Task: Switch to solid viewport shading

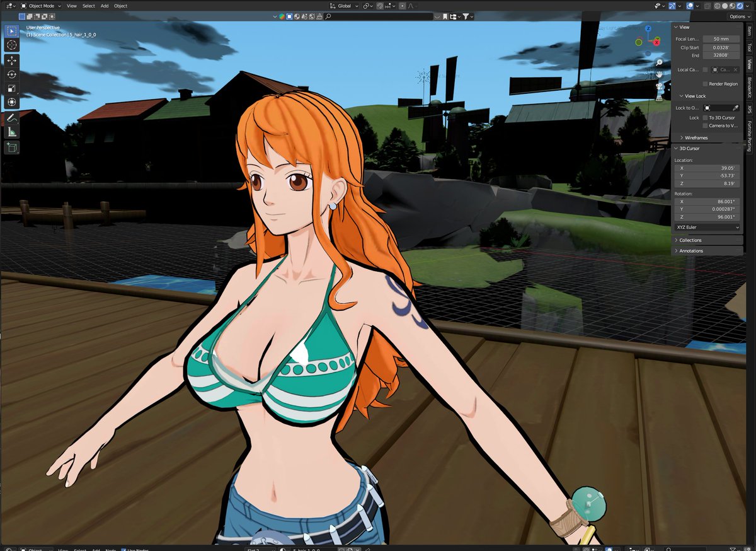Action: (x=725, y=6)
